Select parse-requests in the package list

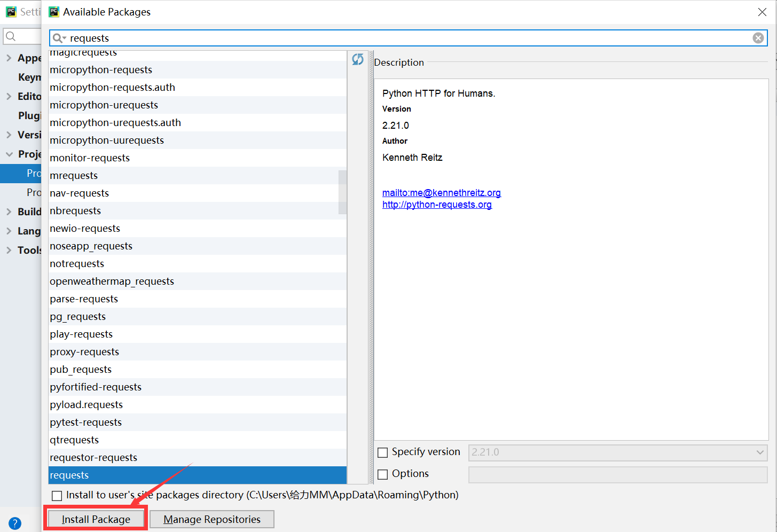pyautogui.click(x=198, y=299)
